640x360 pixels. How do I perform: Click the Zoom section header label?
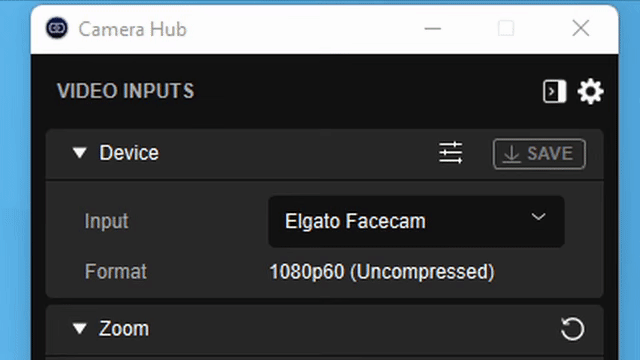124,329
